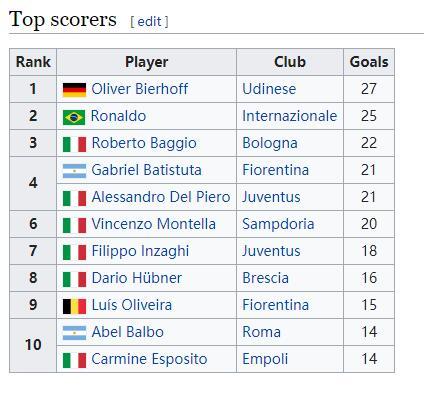Click the Goals column header
The height and width of the screenshot is (394, 424).
369,62
